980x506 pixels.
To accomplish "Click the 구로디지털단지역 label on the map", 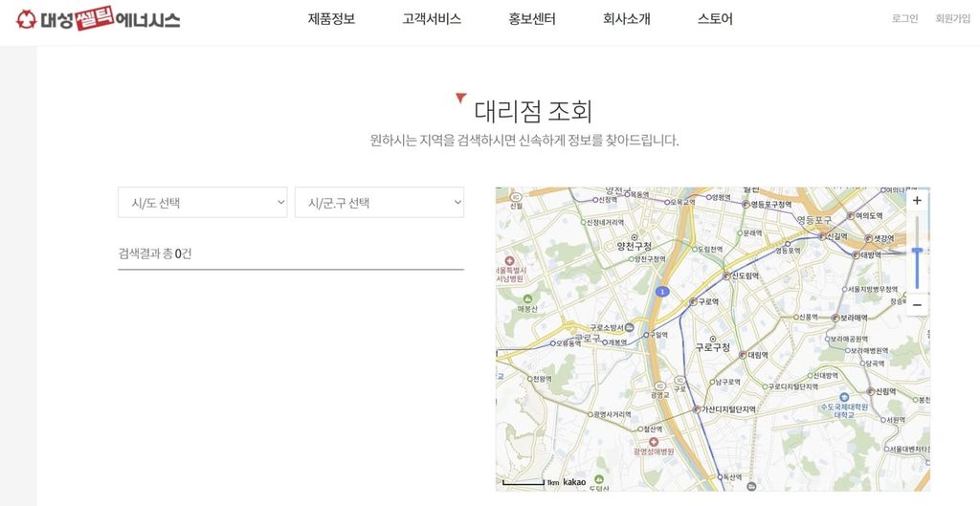I will click(x=793, y=386).
